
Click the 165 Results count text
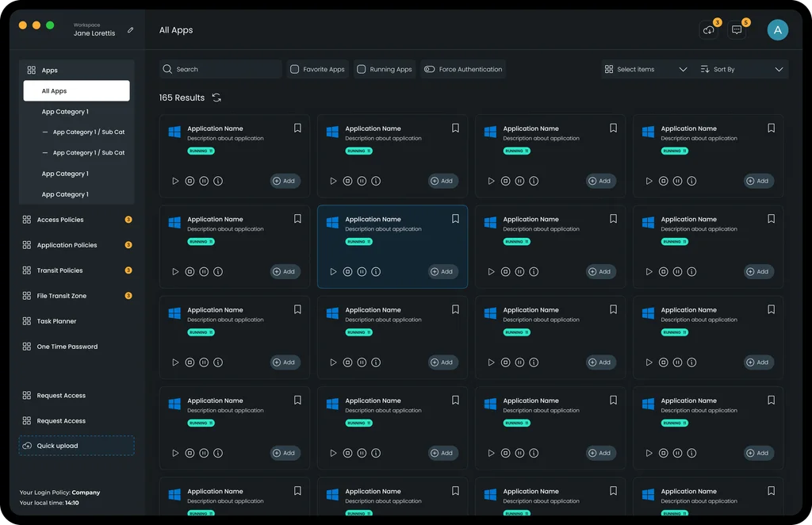[x=182, y=98]
